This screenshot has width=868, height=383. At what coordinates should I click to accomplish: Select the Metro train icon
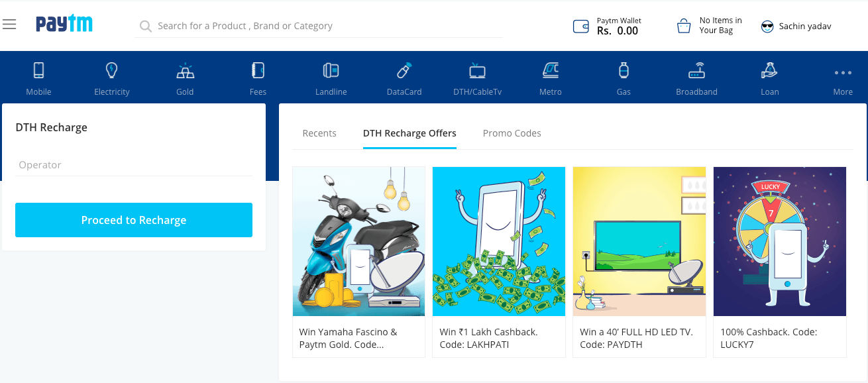click(x=551, y=70)
